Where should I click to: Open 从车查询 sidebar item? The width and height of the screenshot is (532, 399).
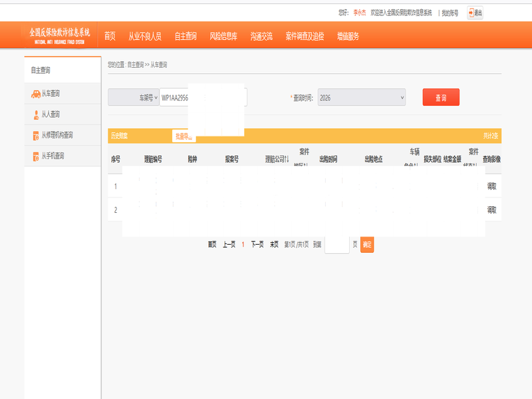click(63, 93)
